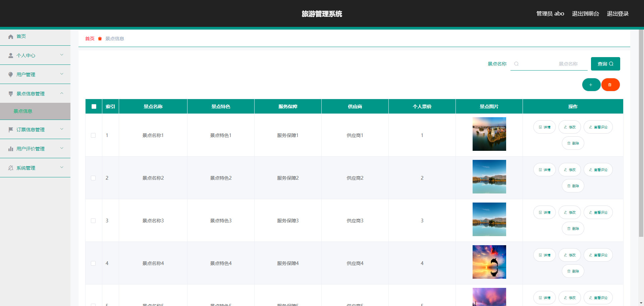Image resolution: width=644 pixels, height=306 pixels.
Task: Click the home icon beside 首页 in sidebar
Action: coord(11,37)
